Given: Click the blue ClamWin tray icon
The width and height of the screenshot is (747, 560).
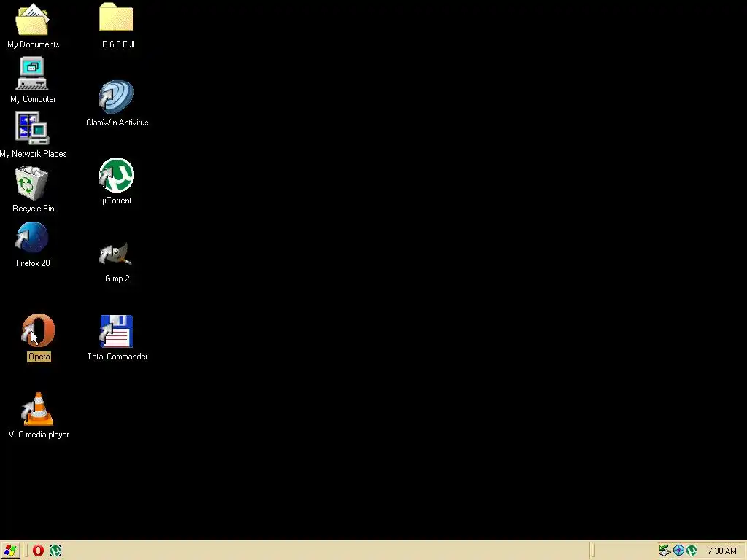Looking at the screenshot, I should coord(678,551).
